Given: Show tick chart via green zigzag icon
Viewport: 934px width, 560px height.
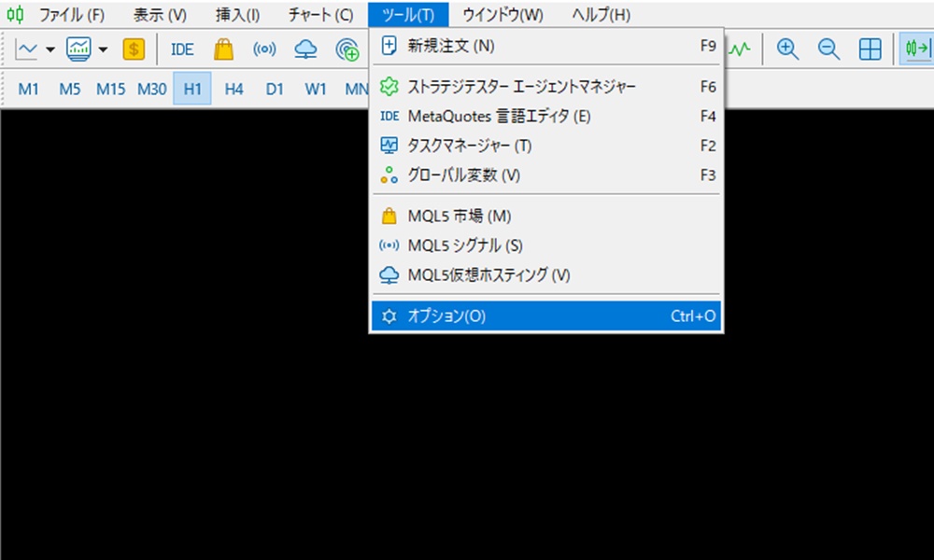Looking at the screenshot, I should coord(737,49).
